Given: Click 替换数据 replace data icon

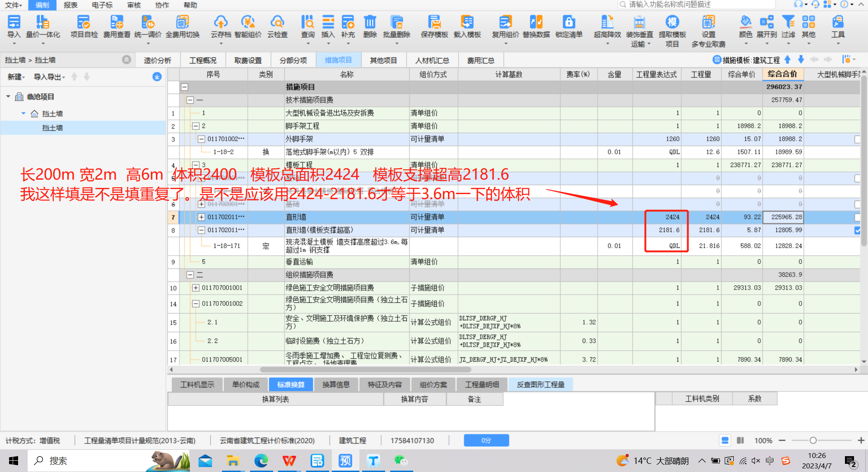Looking at the screenshot, I should pyautogui.click(x=536, y=26).
